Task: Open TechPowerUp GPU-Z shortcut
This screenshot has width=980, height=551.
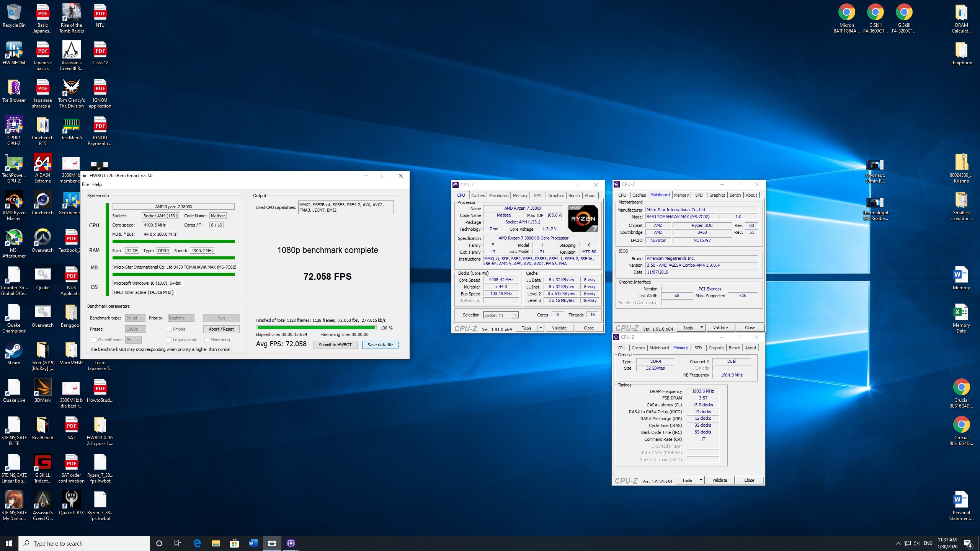Action: click(x=14, y=168)
